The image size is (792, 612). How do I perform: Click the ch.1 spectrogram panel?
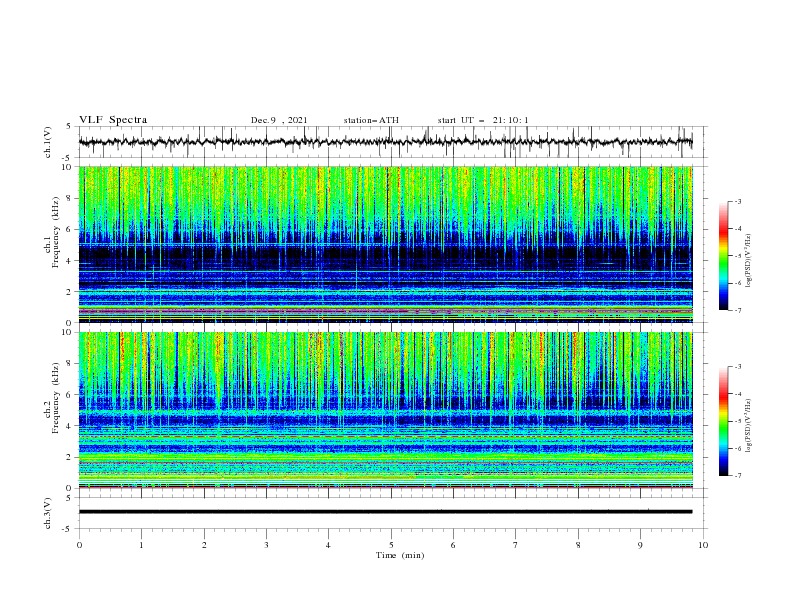[x=385, y=244]
